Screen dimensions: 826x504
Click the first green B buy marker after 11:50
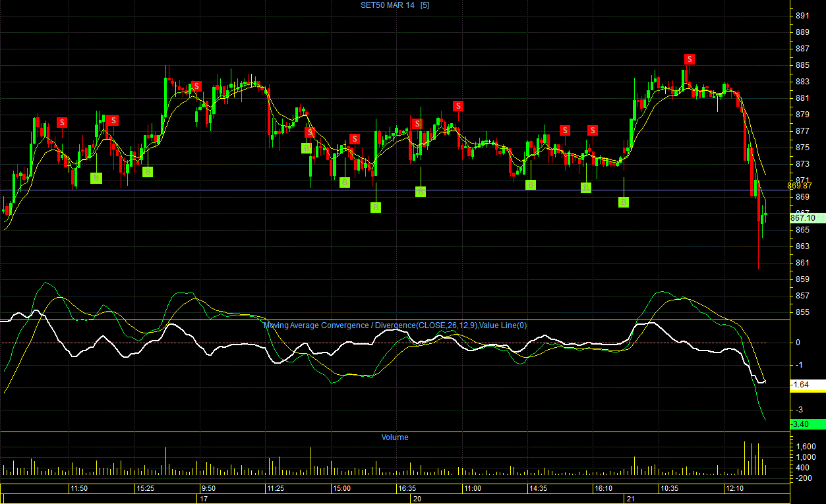pos(96,178)
